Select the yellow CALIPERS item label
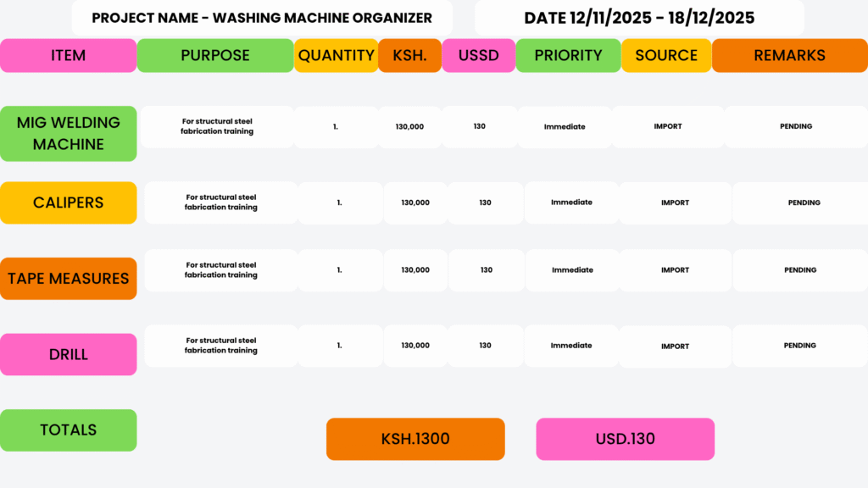 coord(68,202)
